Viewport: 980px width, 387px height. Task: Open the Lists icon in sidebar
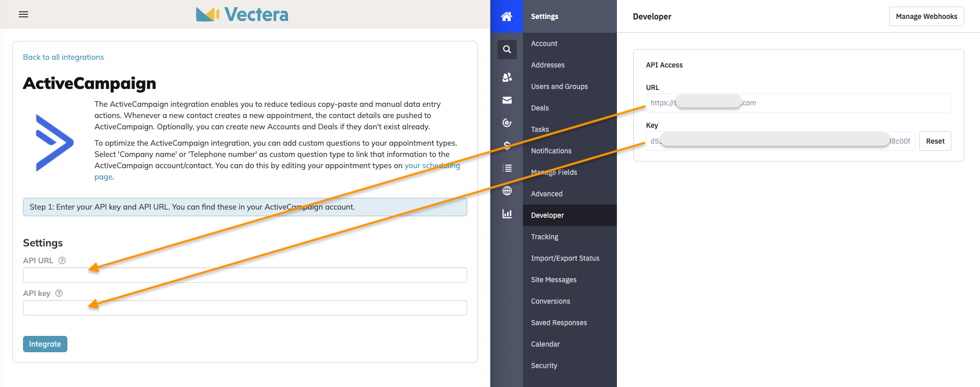click(x=507, y=168)
